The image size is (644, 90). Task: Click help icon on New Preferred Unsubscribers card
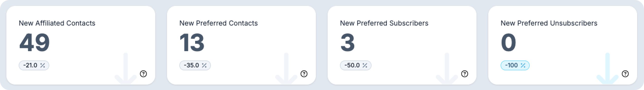(x=625, y=74)
